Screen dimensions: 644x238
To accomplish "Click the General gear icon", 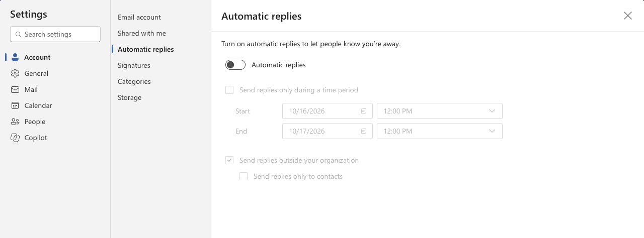I will click(x=15, y=73).
